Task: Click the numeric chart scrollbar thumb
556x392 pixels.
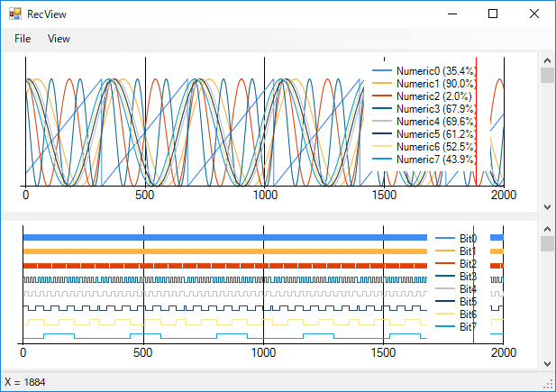Action: click(547, 75)
